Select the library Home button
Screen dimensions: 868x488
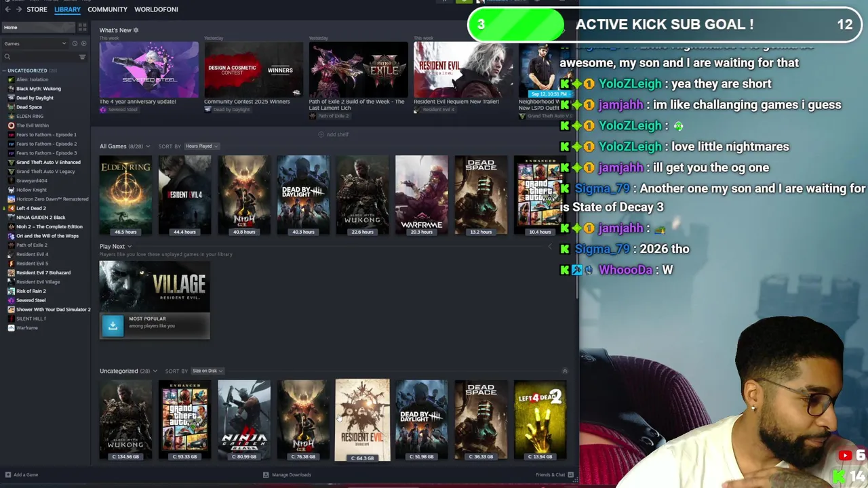pos(37,27)
